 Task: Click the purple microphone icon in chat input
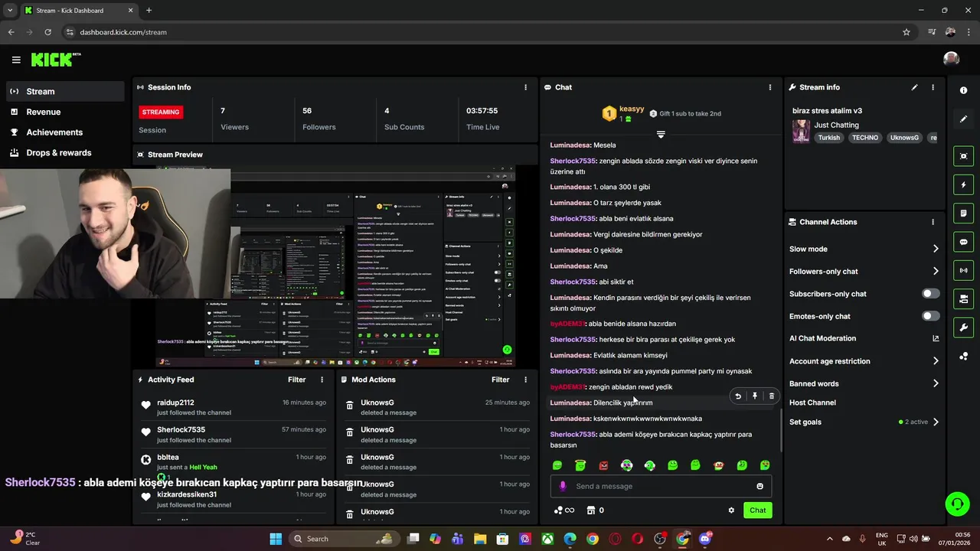(x=563, y=486)
